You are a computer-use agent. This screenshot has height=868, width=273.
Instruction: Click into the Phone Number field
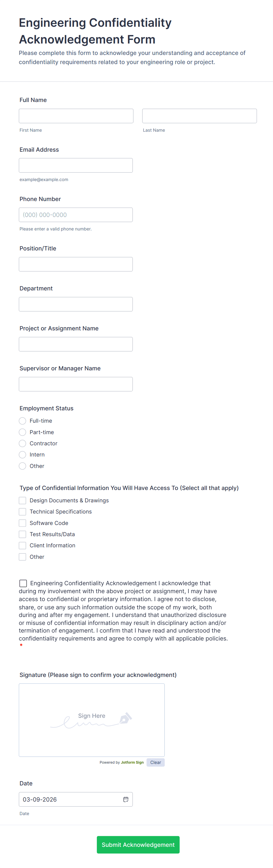pyautogui.click(x=76, y=215)
